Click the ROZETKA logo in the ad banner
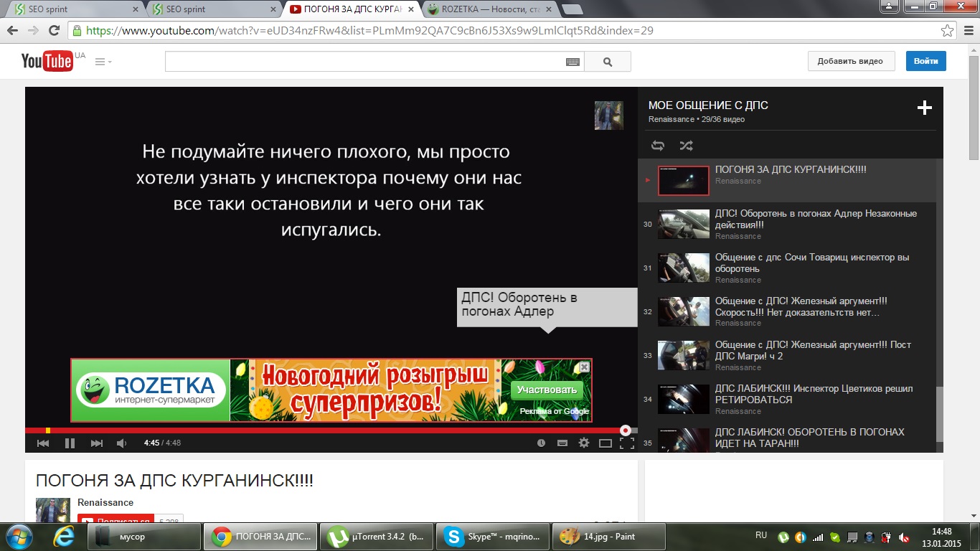Image resolution: width=980 pixels, height=551 pixels. (x=151, y=390)
